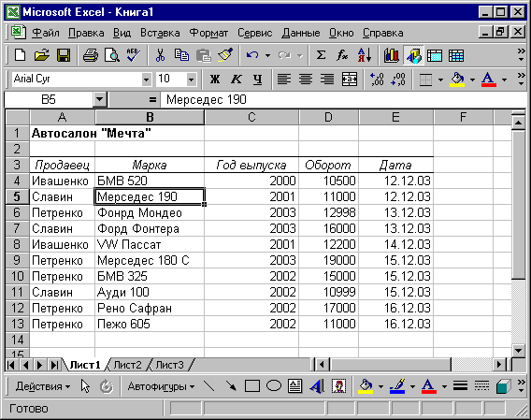
Task: Open the Print Preview tool
Action: (x=112, y=55)
